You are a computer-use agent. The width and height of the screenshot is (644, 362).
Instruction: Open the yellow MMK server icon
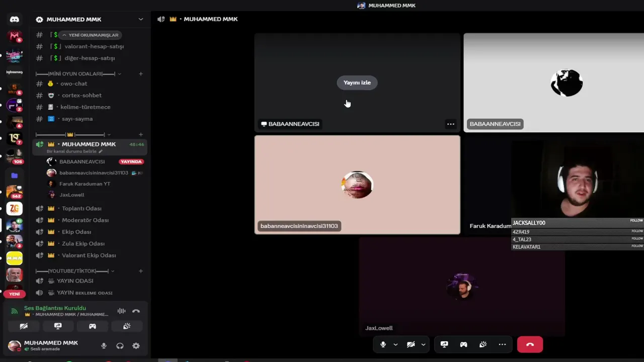pos(15,258)
